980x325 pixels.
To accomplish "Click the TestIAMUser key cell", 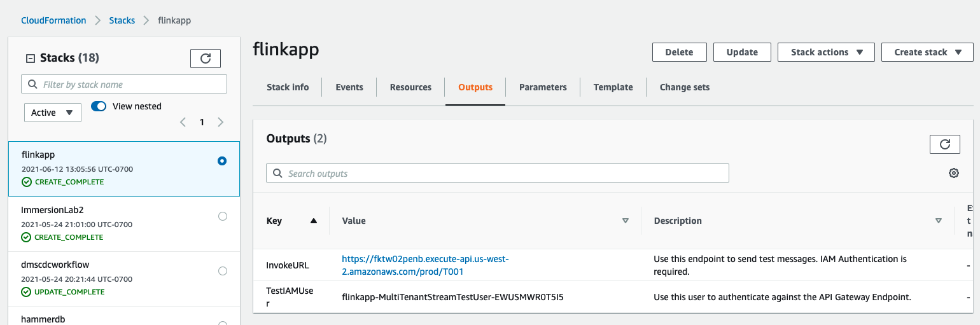I will coord(290,297).
